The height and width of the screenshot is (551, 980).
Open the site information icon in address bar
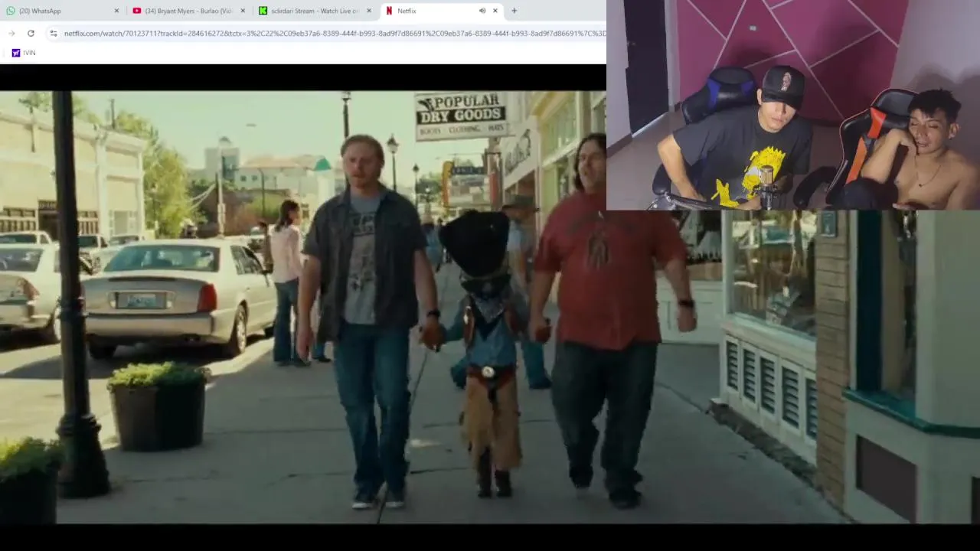(53, 33)
